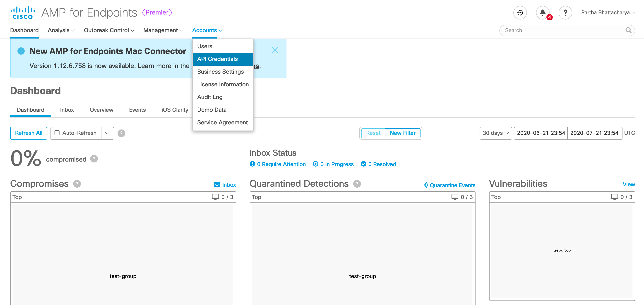Click the help icon beside compromised

click(x=94, y=159)
